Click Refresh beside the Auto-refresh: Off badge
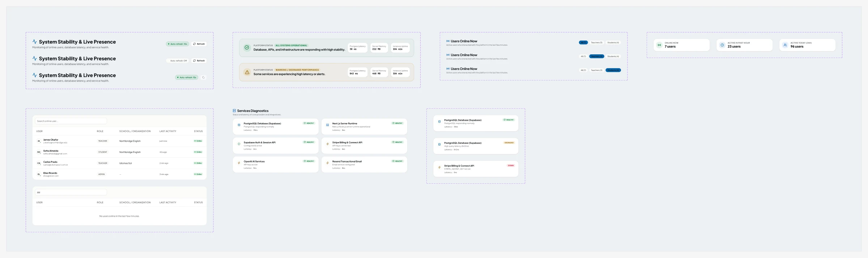 point(199,61)
